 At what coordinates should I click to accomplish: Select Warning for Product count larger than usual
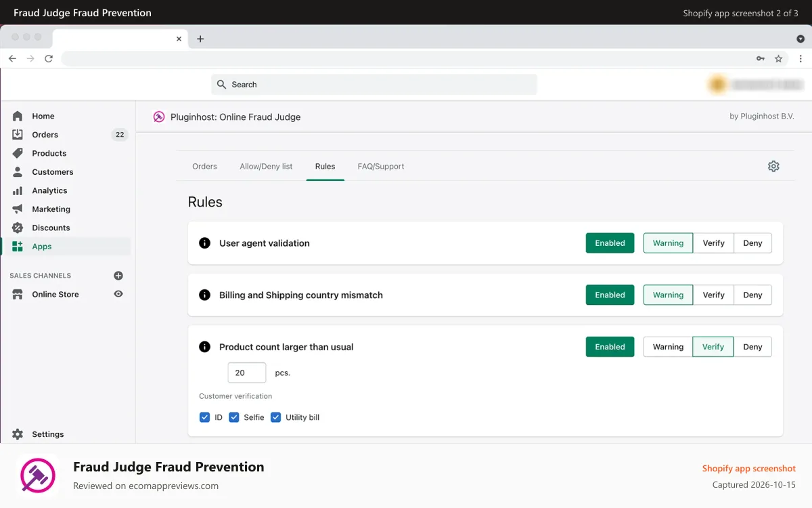tap(668, 347)
